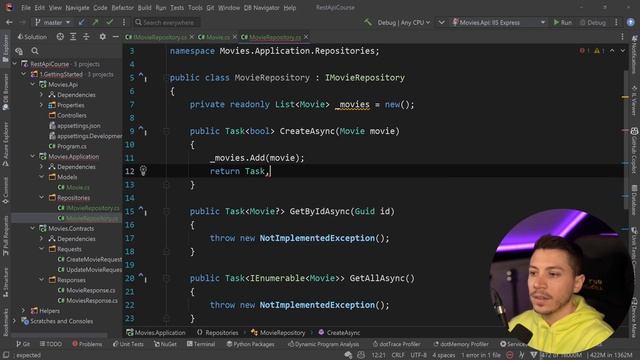Screen dimensions: 640x360
Task: Click the yellow warning indicator in the editor corner
Action: 598,51
